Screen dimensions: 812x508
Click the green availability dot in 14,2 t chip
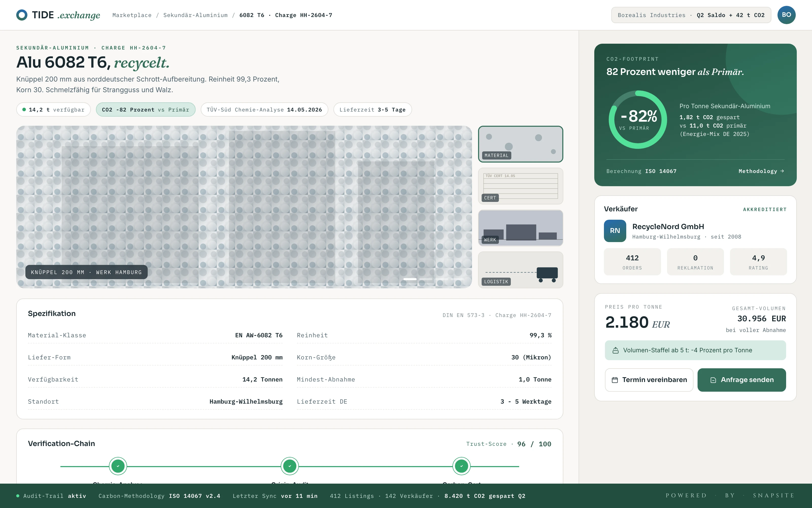[x=24, y=109]
